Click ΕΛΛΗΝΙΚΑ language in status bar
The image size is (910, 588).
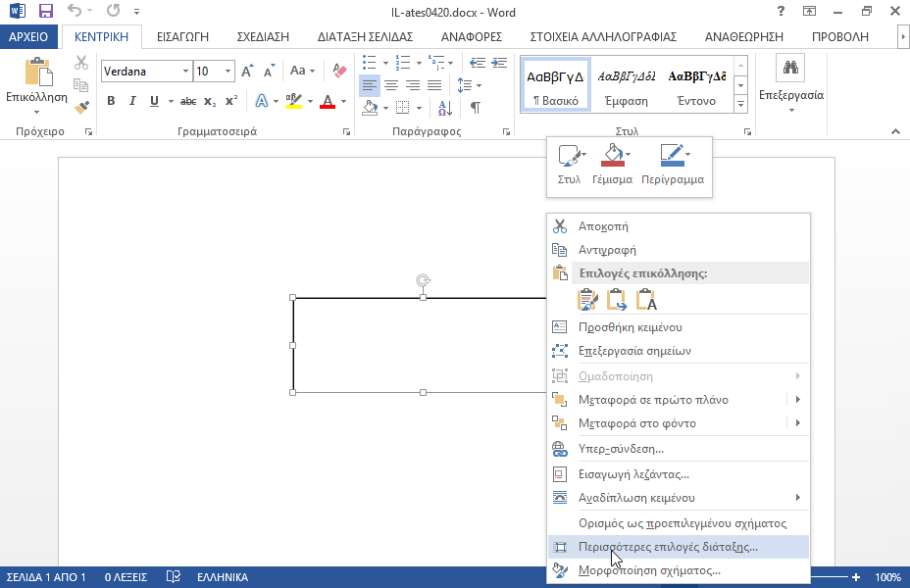(223, 577)
